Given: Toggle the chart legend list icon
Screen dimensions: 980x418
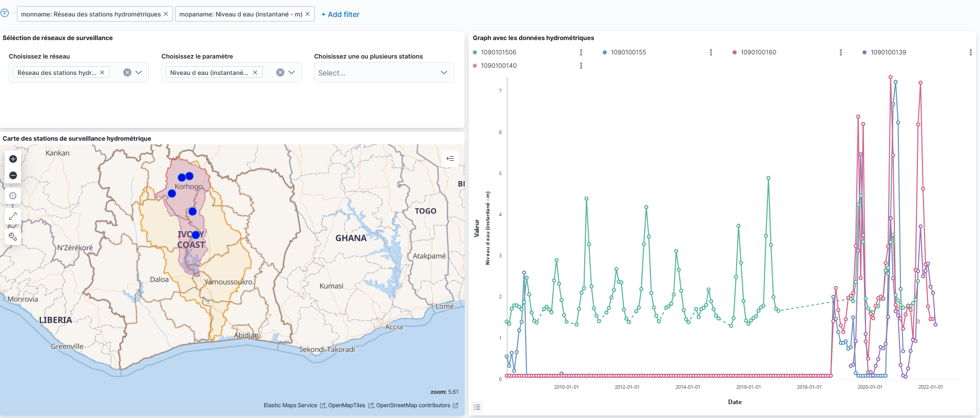Looking at the screenshot, I should (x=477, y=407).
